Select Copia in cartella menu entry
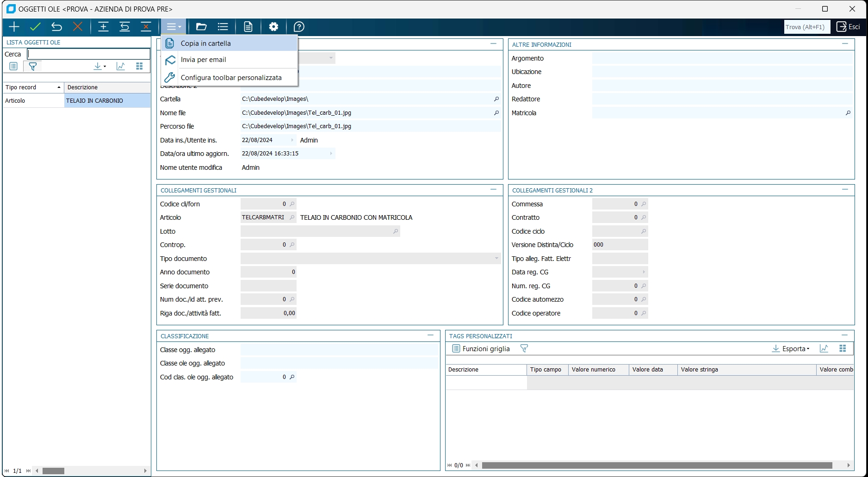868x477 pixels. 205,43
